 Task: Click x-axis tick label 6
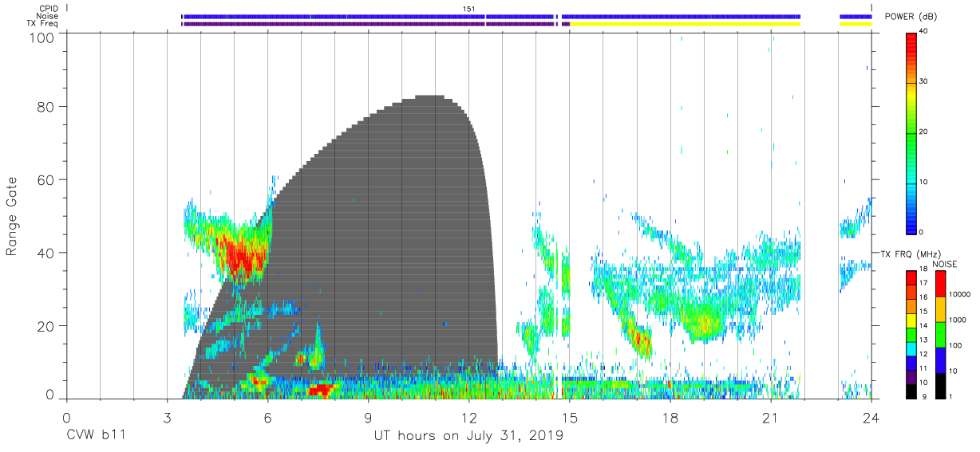click(267, 417)
